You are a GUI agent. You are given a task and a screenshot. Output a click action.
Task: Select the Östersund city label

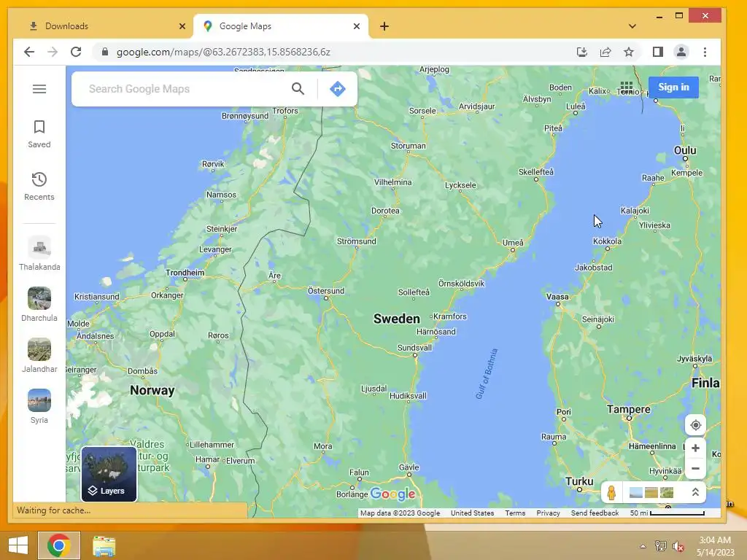pos(326,291)
